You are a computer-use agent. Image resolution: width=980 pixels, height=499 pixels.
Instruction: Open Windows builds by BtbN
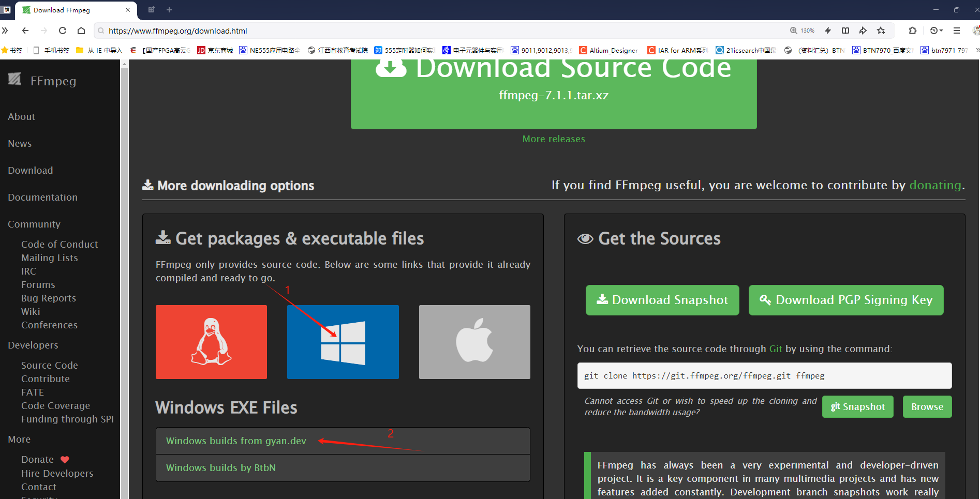click(x=221, y=468)
